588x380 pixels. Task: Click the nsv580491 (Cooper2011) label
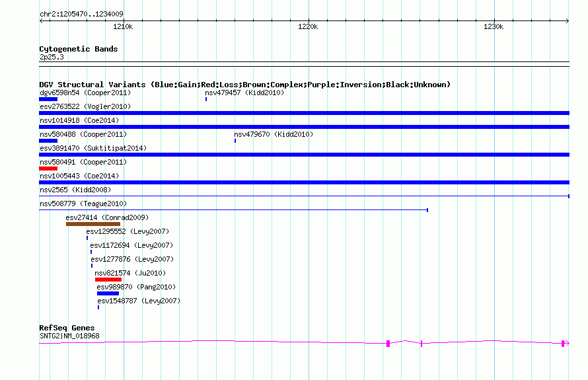83,162
